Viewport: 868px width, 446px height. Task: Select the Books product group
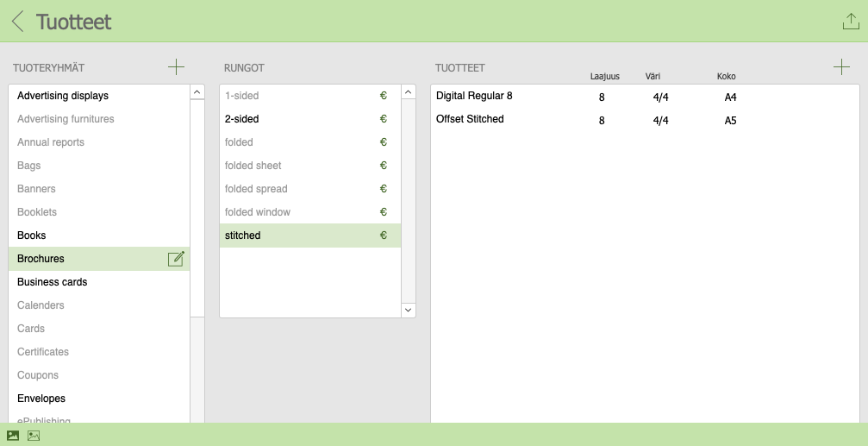(32, 236)
